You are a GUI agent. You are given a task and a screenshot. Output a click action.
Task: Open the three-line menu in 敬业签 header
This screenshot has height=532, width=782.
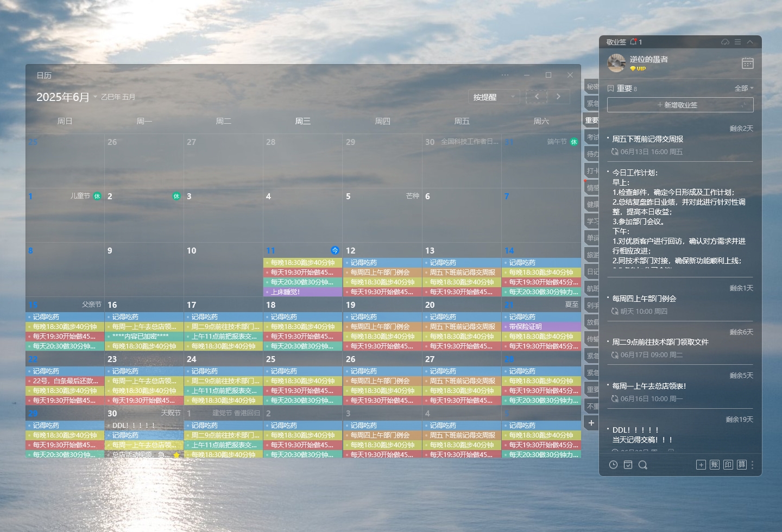click(x=737, y=42)
